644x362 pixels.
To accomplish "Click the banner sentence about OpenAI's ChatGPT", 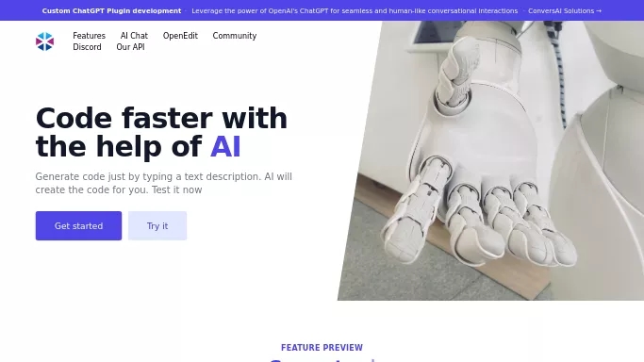I will (355, 10).
